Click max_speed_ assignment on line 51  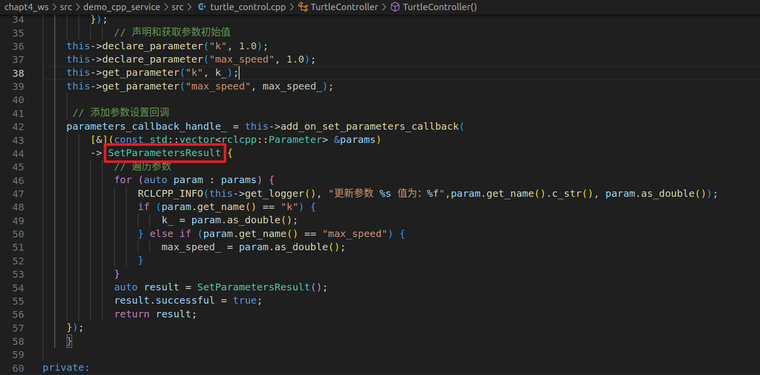[253, 248]
